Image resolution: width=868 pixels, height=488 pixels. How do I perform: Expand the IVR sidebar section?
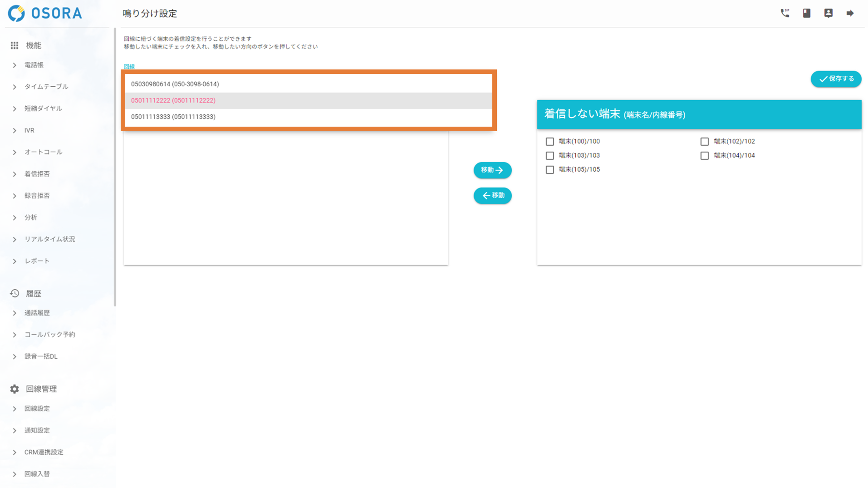(x=29, y=130)
